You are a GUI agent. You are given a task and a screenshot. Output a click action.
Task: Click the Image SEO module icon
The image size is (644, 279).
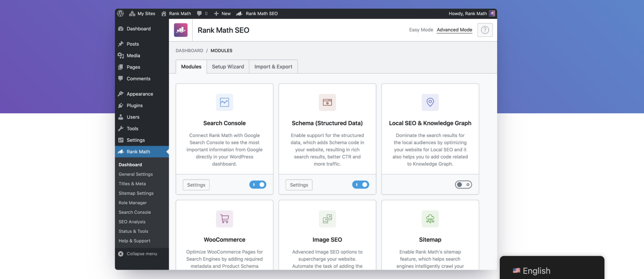[327, 219]
